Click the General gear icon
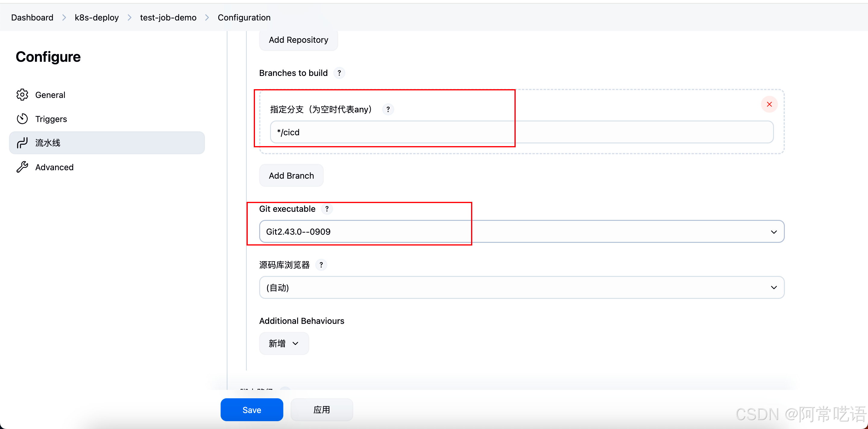This screenshot has height=429, width=868. [x=22, y=95]
